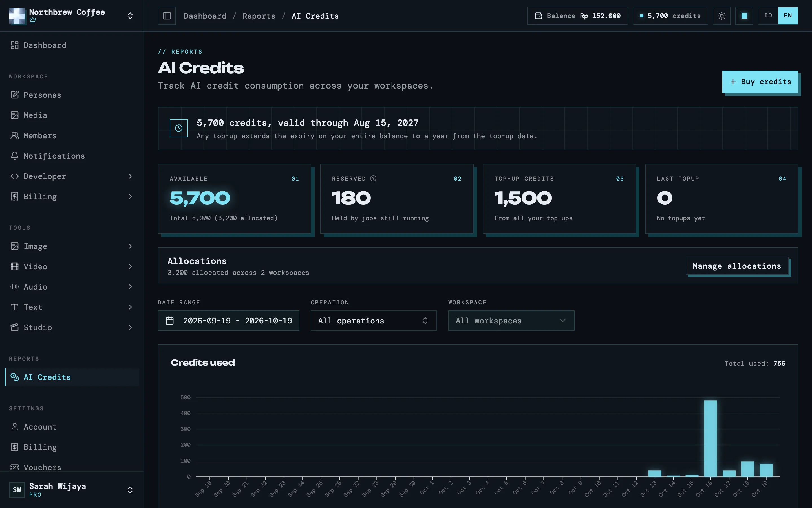The image size is (812, 508).
Task: Click the Dashboard grid icon in sidebar
Action: (14, 45)
